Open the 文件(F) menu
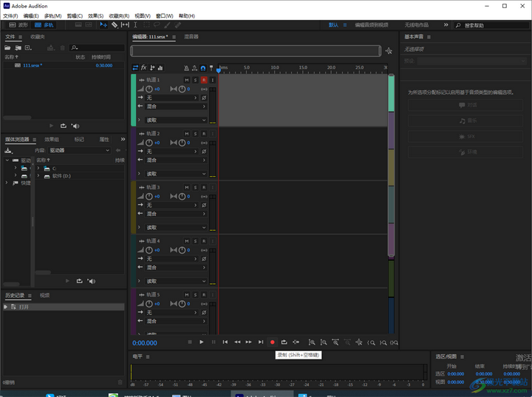This screenshot has width=532, height=397. (x=10, y=16)
